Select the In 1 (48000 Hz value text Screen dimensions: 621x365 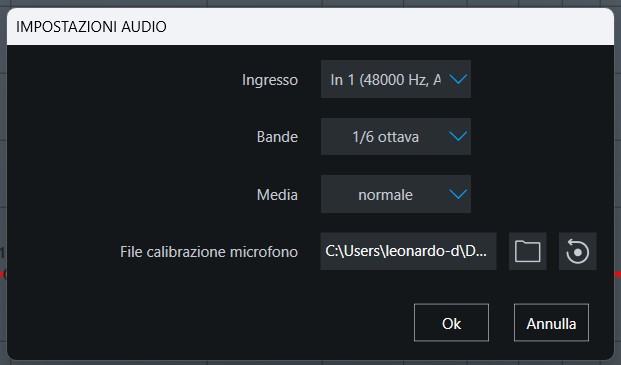click(x=385, y=80)
